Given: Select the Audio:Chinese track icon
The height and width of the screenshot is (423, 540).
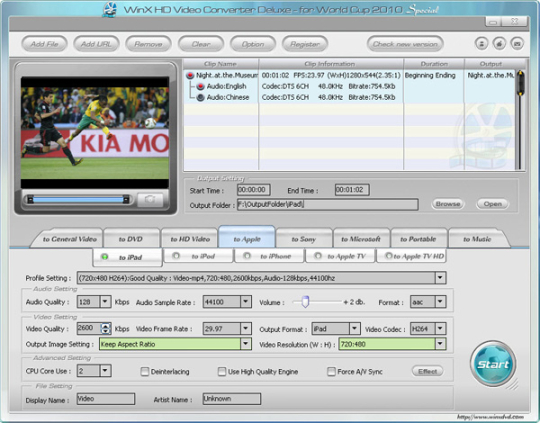Looking at the screenshot, I should tap(200, 97).
